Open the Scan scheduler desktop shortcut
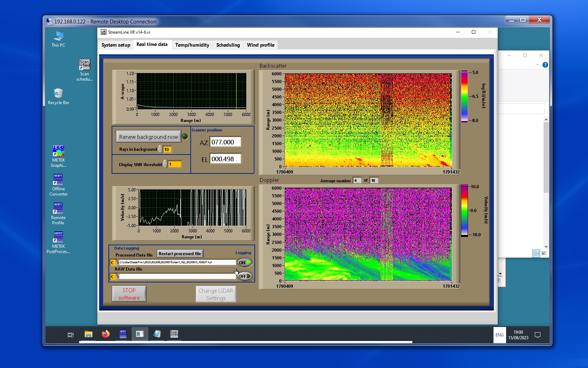 [x=84, y=65]
